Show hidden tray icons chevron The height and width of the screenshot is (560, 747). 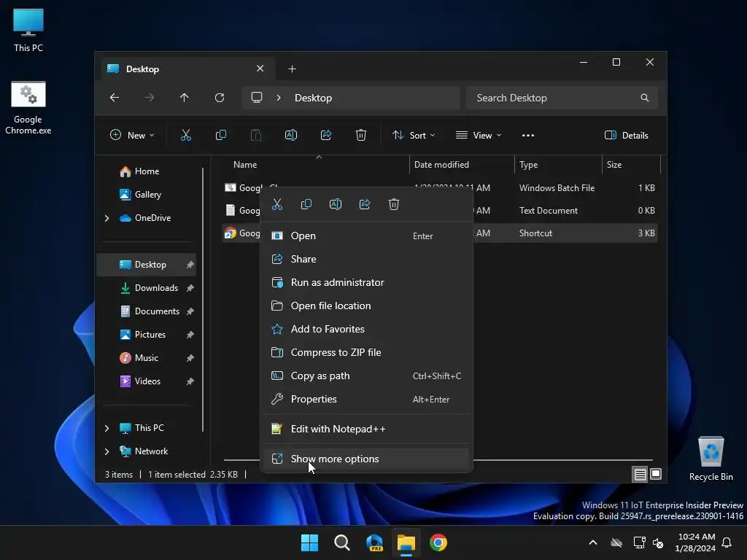[x=593, y=542]
